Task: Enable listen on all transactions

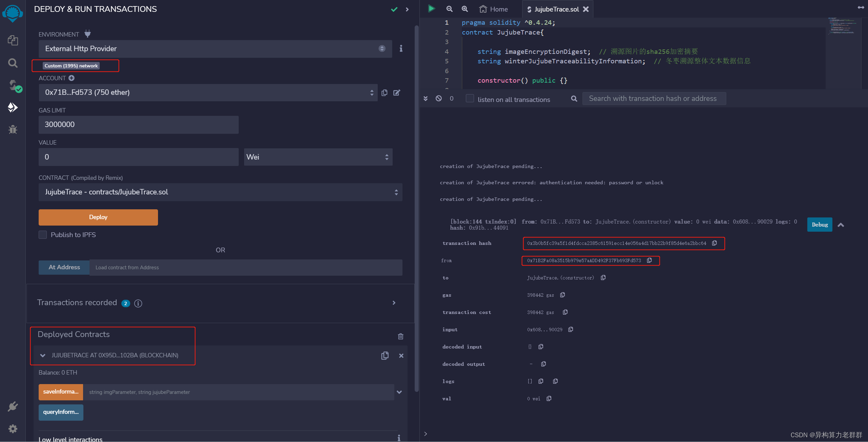Action: (x=470, y=98)
